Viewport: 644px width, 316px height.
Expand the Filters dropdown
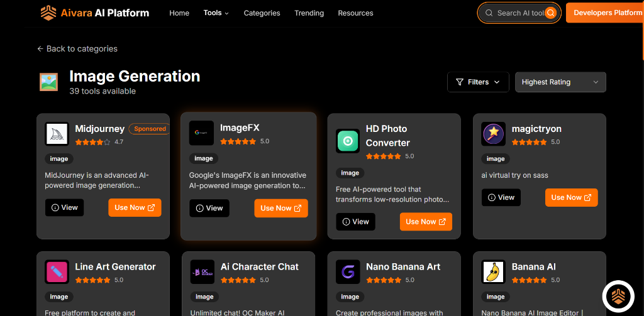pos(478,82)
